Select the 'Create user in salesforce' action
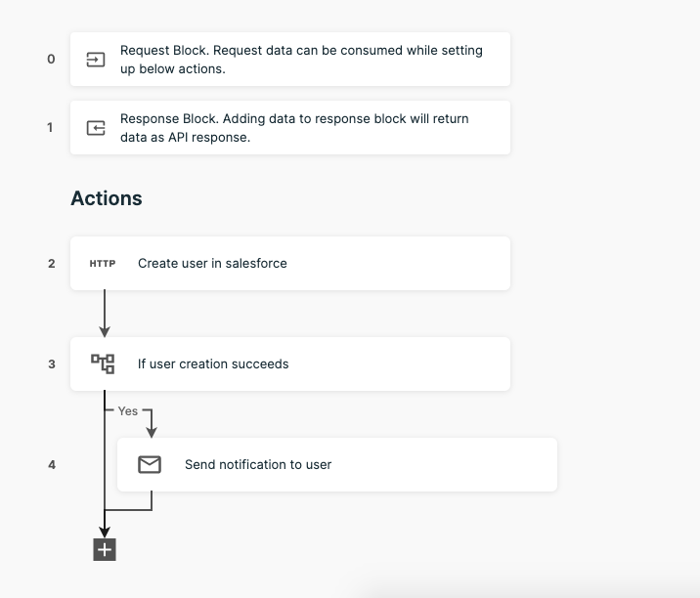The width and height of the screenshot is (700, 598). coord(212,263)
